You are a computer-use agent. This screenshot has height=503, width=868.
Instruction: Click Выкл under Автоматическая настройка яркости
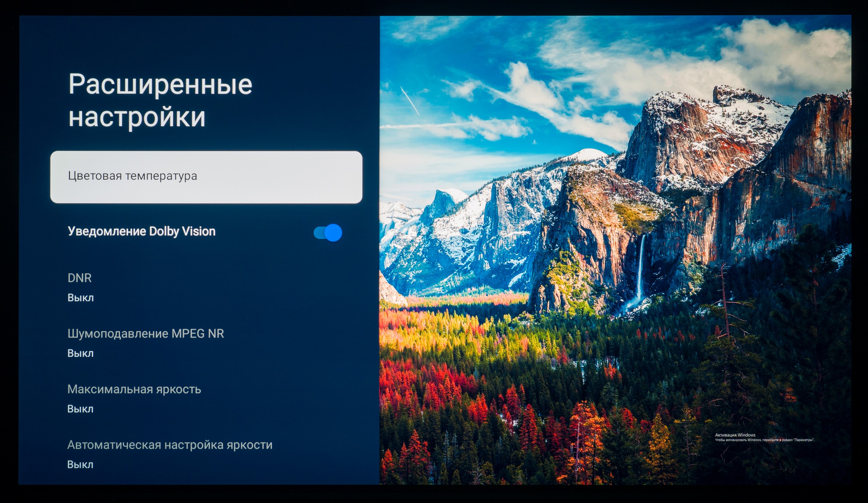coord(81,464)
